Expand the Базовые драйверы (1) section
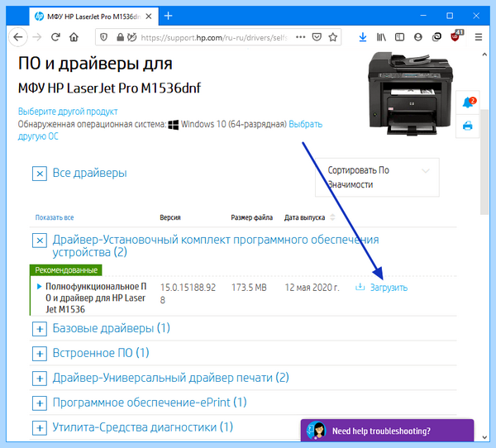Screen dimensions: 496x448 pos(40,329)
